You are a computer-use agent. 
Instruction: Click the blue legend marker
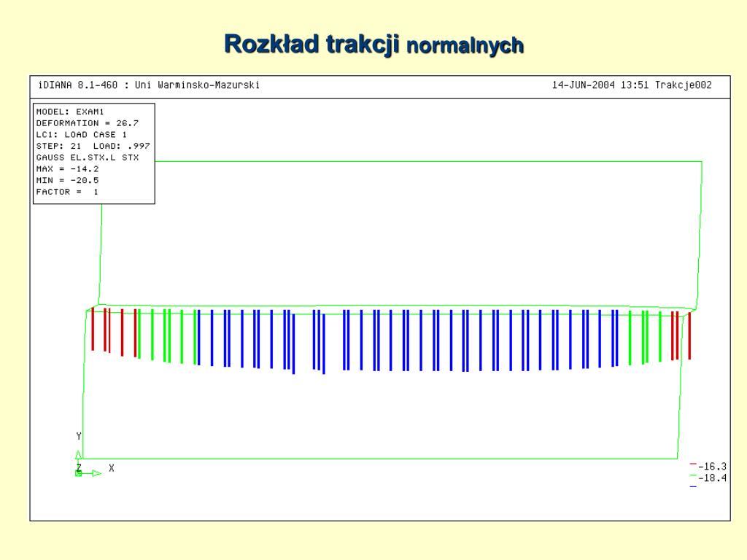[x=693, y=486]
